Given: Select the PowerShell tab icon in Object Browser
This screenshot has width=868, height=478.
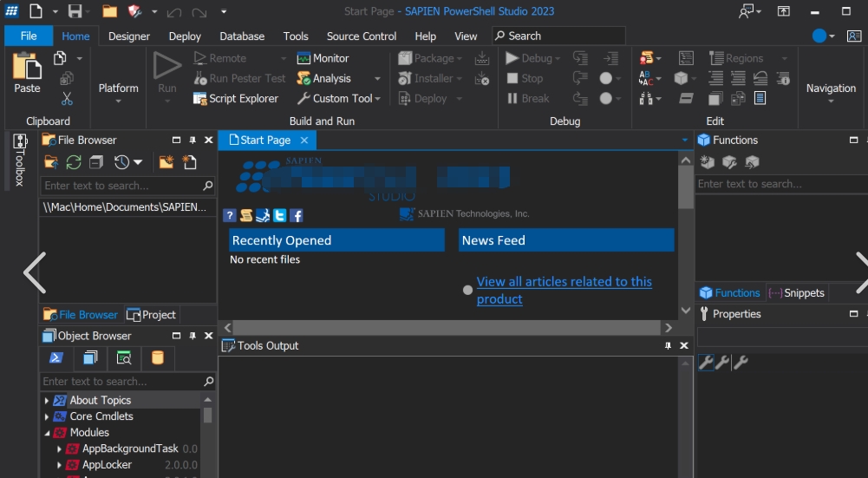Looking at the screenshot, I should pos(55,357).
